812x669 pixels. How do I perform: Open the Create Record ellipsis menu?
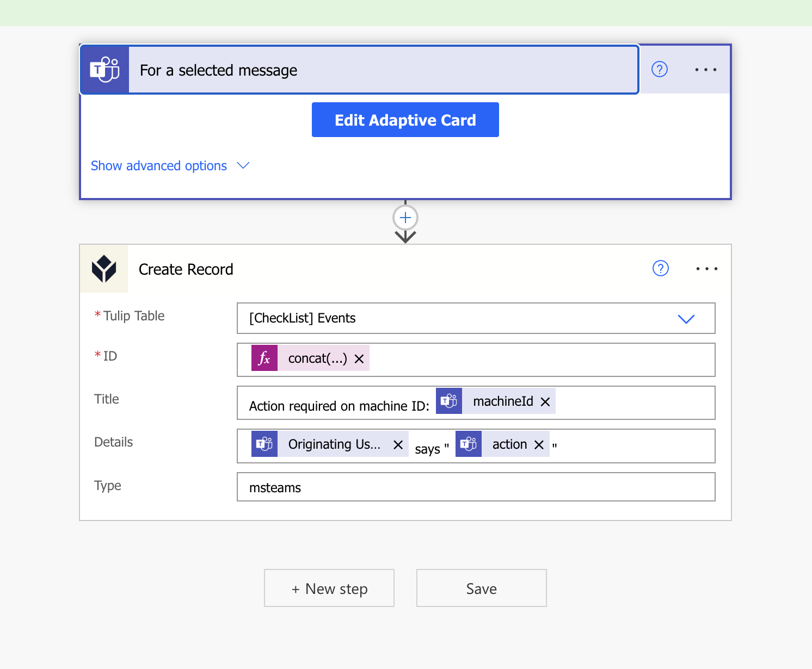pos(706,268)
